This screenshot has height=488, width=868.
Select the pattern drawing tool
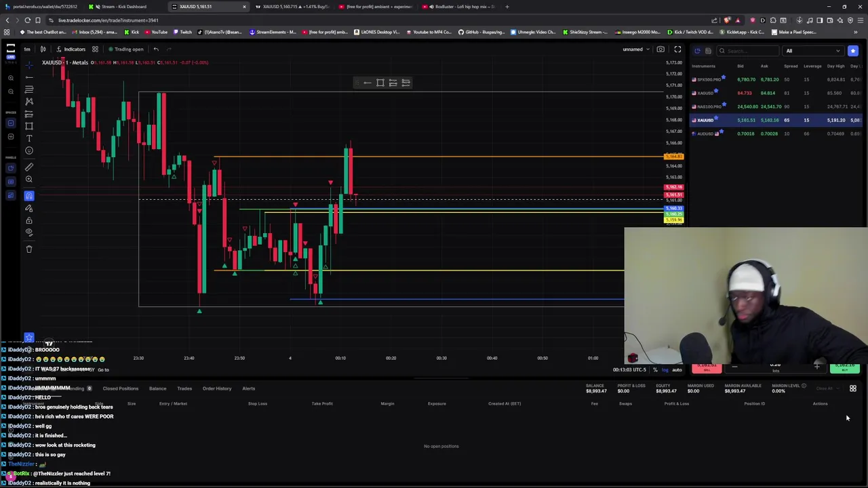coord(29,102)
